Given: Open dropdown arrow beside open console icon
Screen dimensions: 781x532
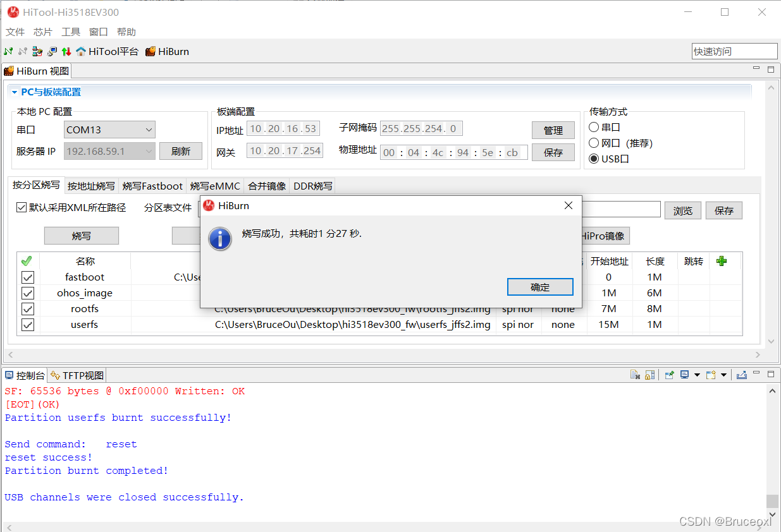Looking at the screenshot, I should pos(724,375).
